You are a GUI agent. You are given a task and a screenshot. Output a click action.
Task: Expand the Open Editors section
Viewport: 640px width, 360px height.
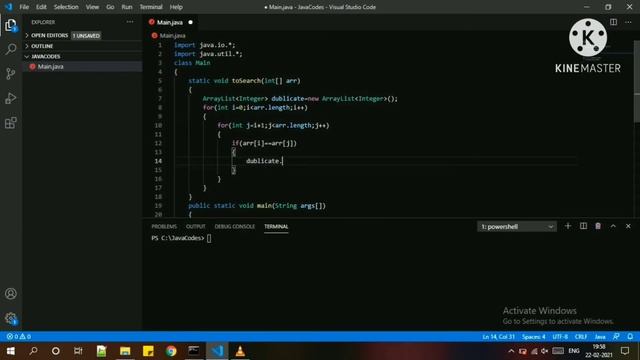pos(82,36)
